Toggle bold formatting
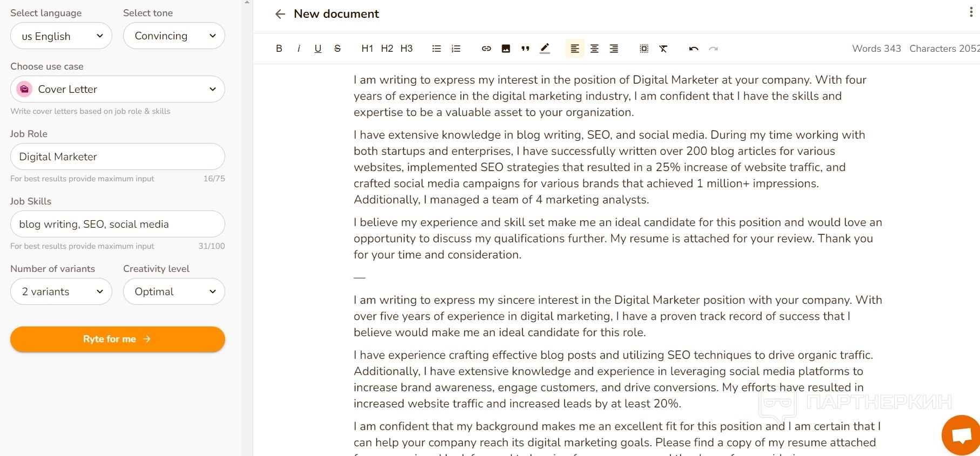The height and width of the screenshot is (456, 980). coord(279,49)
